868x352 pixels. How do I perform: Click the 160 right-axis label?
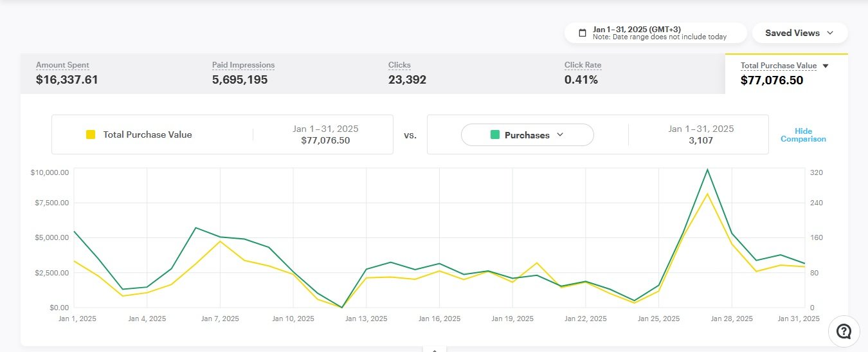(817, 237)
